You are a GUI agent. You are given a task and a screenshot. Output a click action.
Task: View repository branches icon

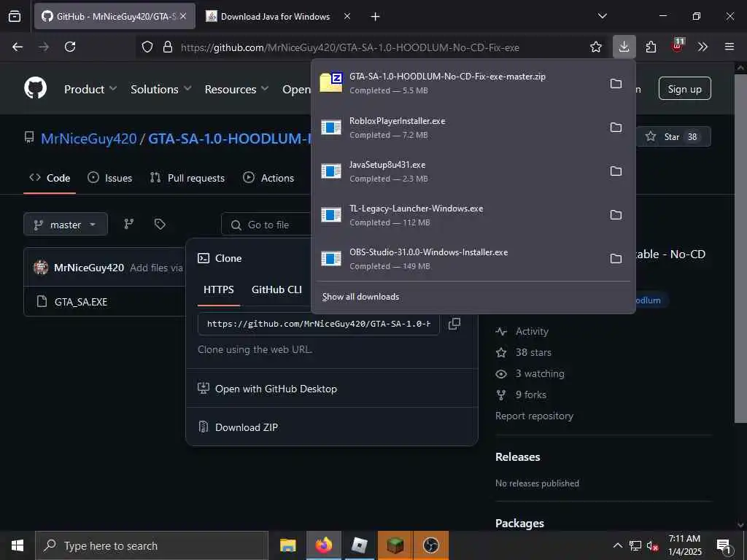[128, 225]
